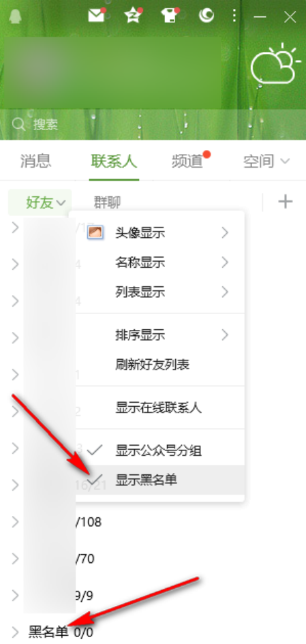Click the 搜索 search field
306x644 pixels.
pos(115,124)
